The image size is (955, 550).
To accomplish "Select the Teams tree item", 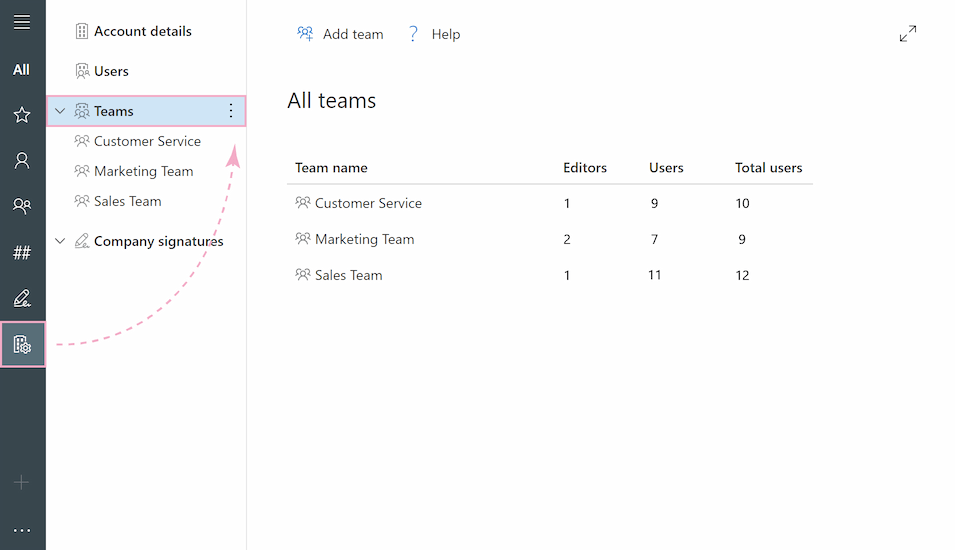I will (146, 111).
